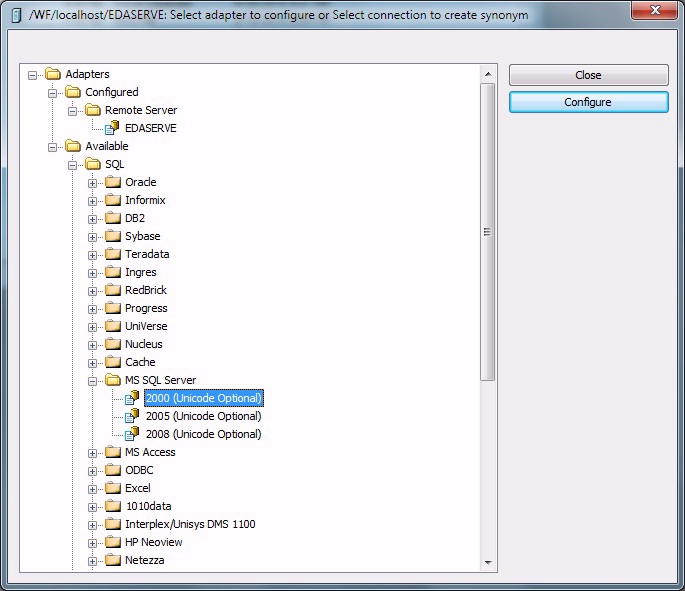This screenshot has height=591, width=685.
Task: Click the ODBC folder icon
Action: [113, 470]
